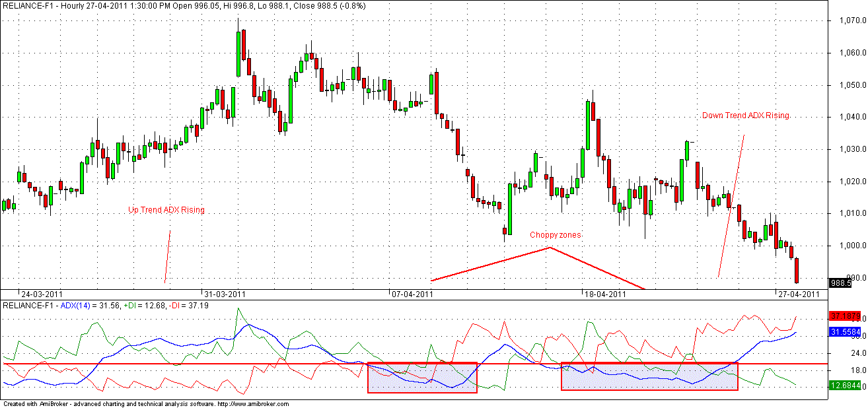This screenshot has width=868, height=408.
Task: Click the 31-03-2011 date axis label
Action: 225,294
